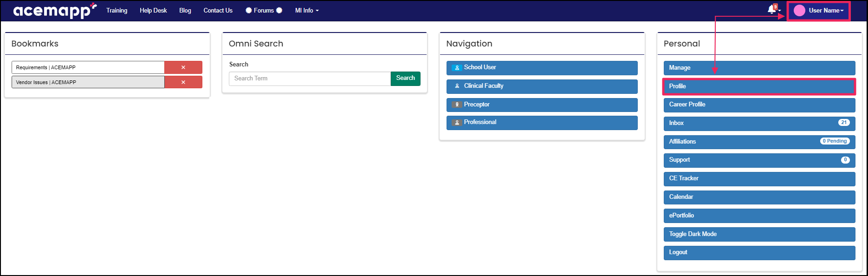Open the Inbox button

(x=759, y=123)
